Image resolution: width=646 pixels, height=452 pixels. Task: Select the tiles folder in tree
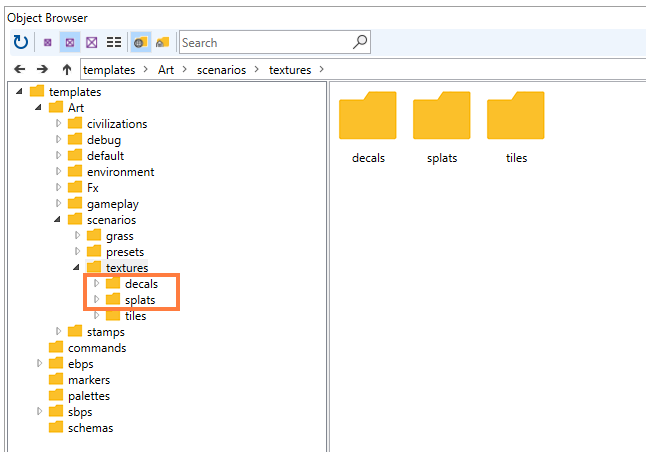point(126,316)
